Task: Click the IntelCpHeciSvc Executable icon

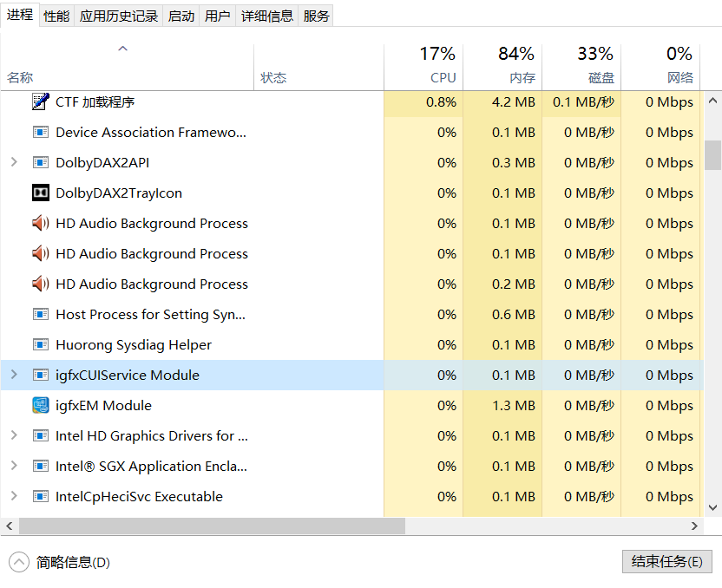Action: point(41,497)
